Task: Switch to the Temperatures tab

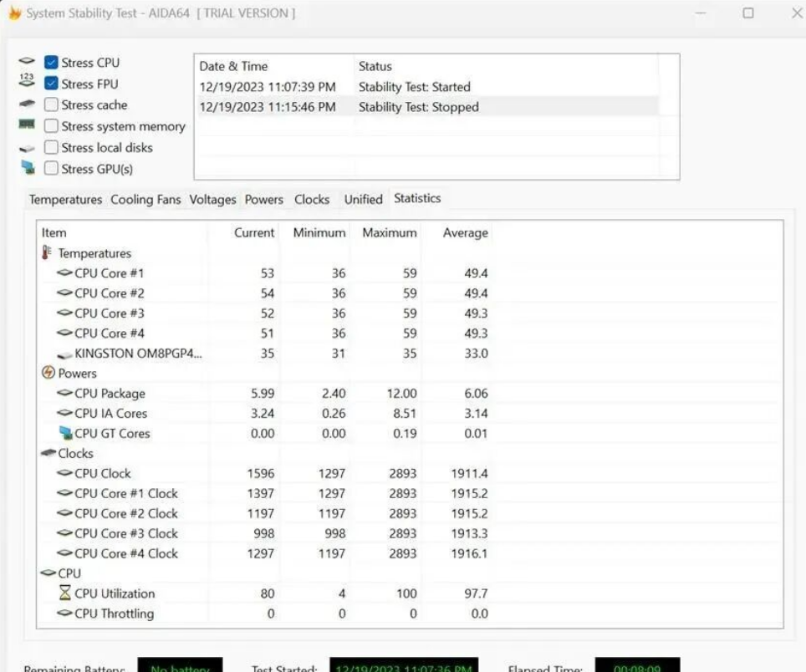Action: 65,200
